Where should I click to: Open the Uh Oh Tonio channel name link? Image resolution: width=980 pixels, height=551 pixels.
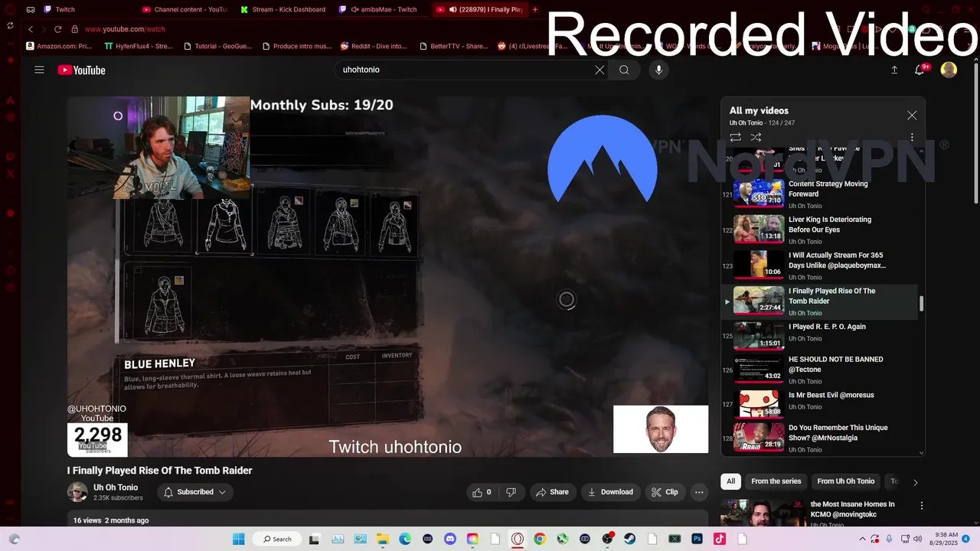(x=116, y=487)
